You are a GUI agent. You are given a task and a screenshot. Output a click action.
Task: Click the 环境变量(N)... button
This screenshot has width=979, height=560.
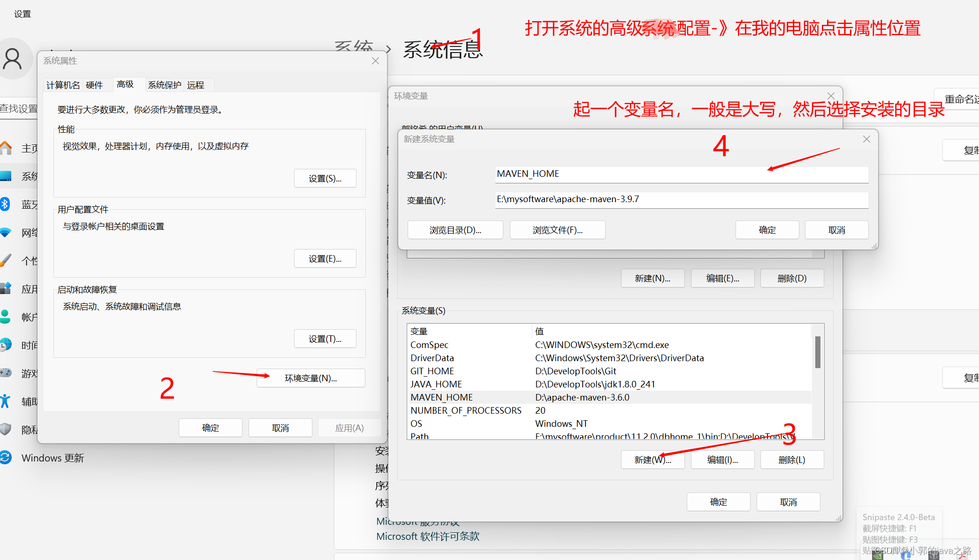click(311, 378)
